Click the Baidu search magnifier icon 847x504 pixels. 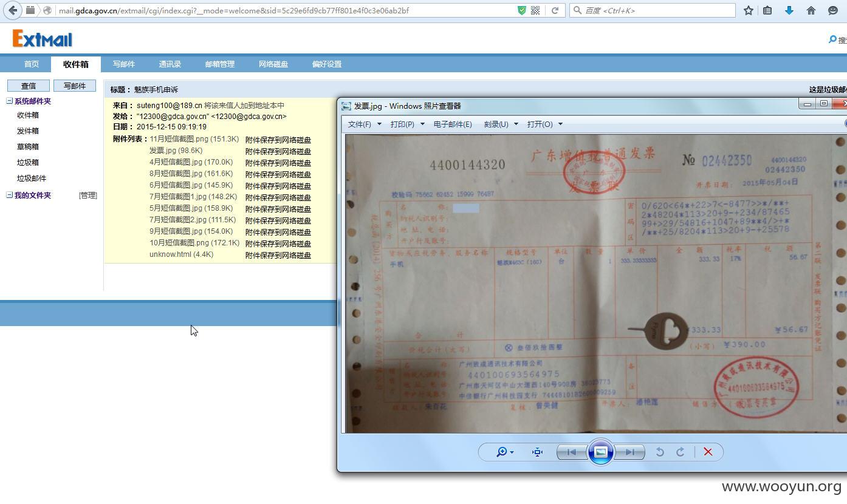click(x=577, y=10)
